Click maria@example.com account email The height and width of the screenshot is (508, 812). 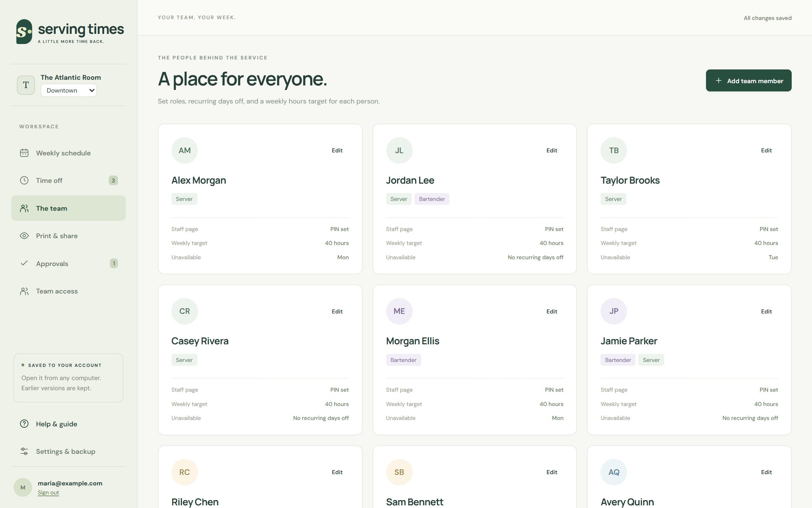click(70, 483)
